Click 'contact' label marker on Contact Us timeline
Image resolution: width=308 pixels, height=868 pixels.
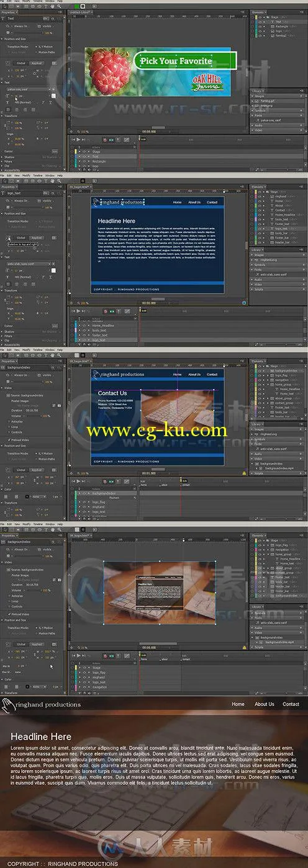tap(186, 485)
